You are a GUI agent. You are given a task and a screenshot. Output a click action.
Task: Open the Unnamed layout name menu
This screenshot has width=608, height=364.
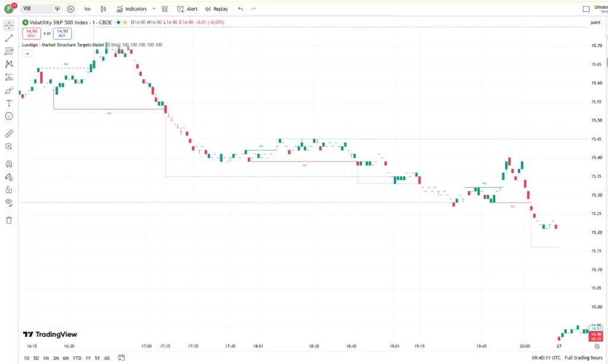click(x=601, y=8)
